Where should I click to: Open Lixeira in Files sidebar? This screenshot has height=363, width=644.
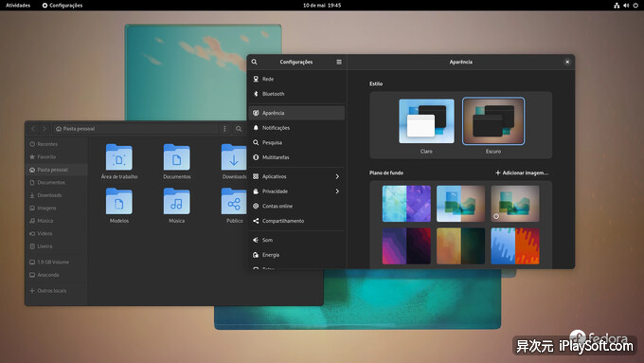56,245
